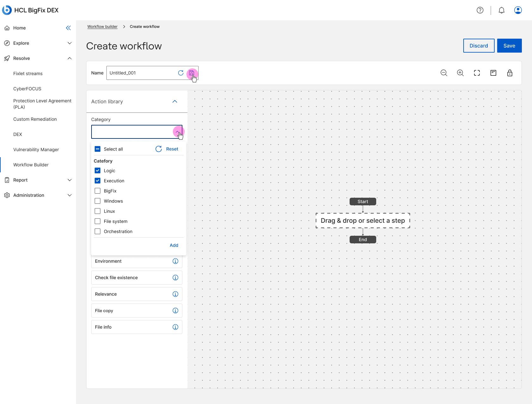Select the File info action
The height and width of the screenshot is (404, 532).
(x=137, y=327)
